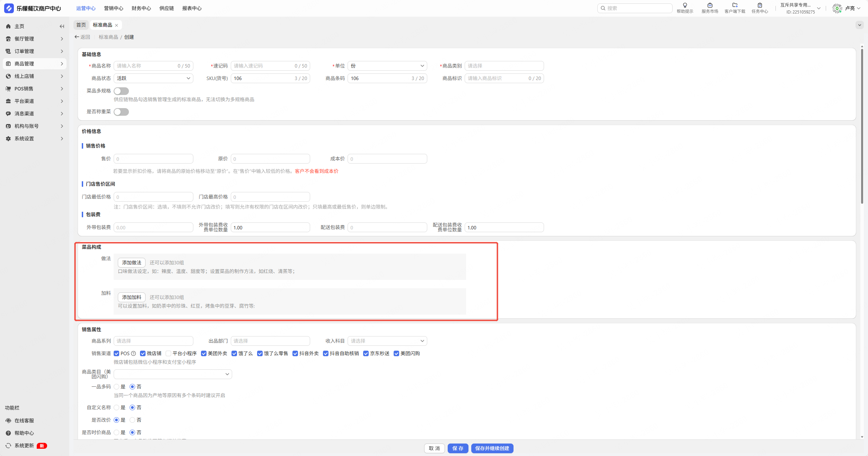Collapse sidebar with the arrow icon
The image size is (868, 456).
(62, 26)
